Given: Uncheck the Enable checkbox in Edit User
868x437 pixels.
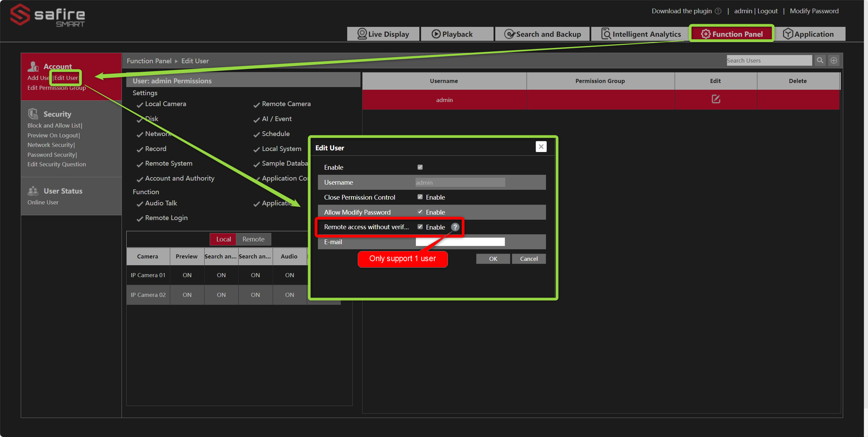Looking at the screenshot, I should tap(420, 167).
